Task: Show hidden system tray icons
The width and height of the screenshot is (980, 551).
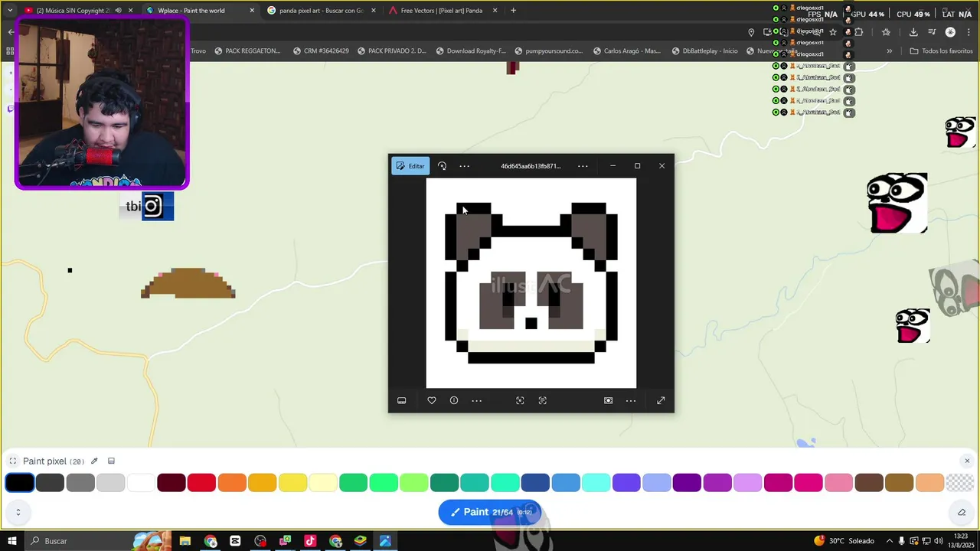Action: (x=889, y=541)
